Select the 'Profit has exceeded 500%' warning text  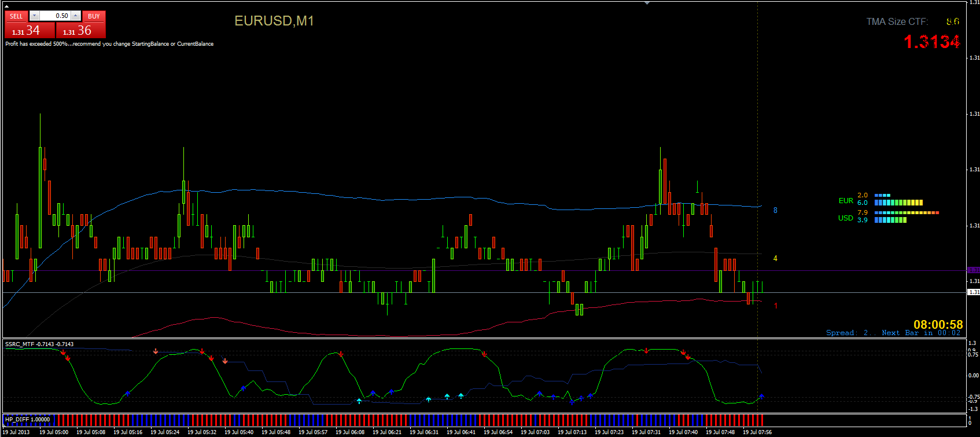point(109,44)
